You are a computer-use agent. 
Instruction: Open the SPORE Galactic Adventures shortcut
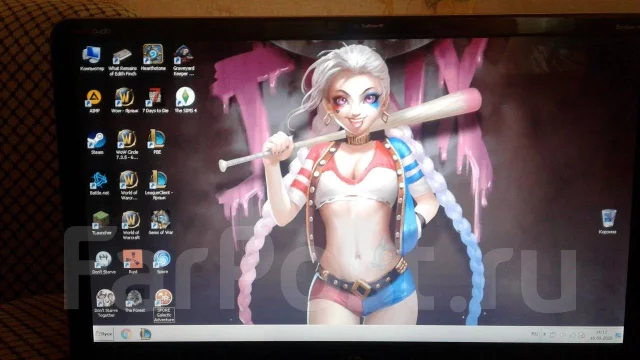pos(164,306)
